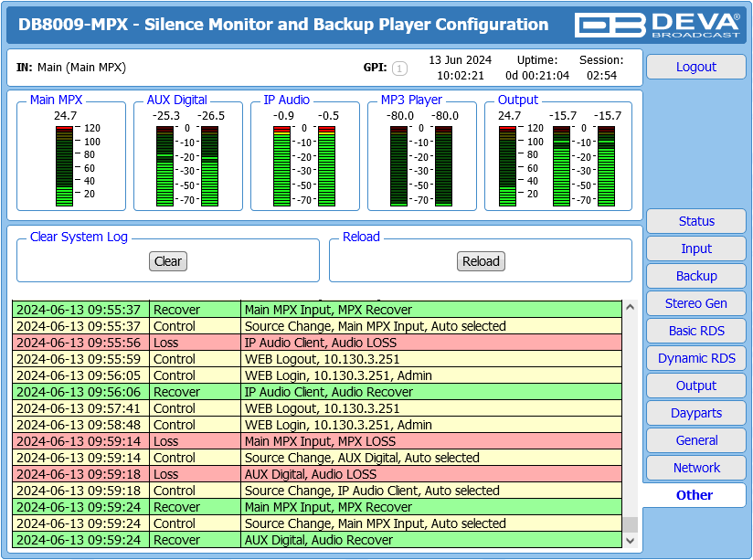Click the date '13 Jun 2024'
Image resolution: width=753 pixels, height=560 pixels.
pos(460,60)
